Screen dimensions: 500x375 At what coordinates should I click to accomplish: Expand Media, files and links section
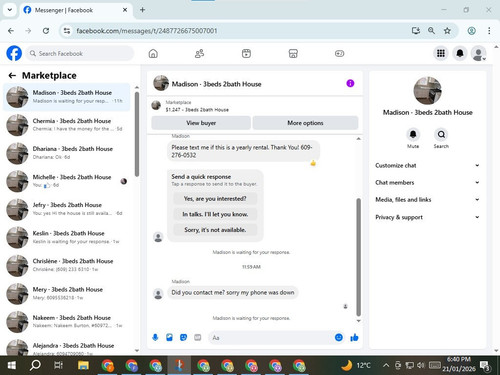pyautogui.click(x=427, y=200)
